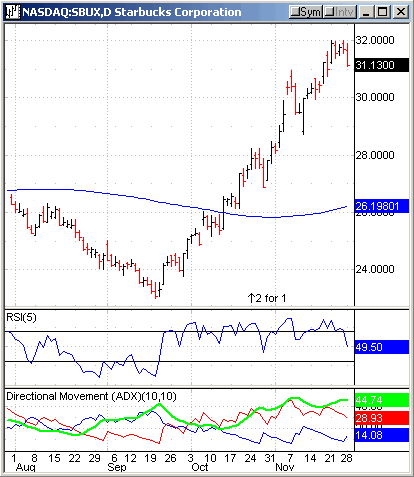Select the RSI(5) indicator label
414x477 pixels.
pos(21,317)
